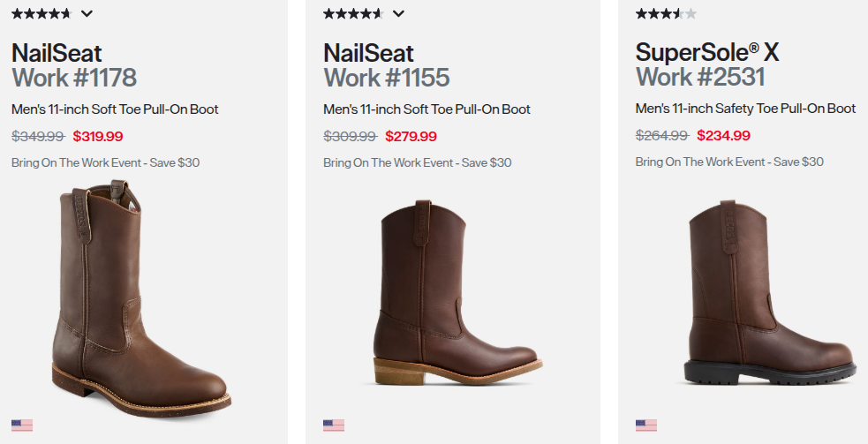Click the $319.99 sale price
This screenshot has height=444, width=868.
tap(98, 136)
